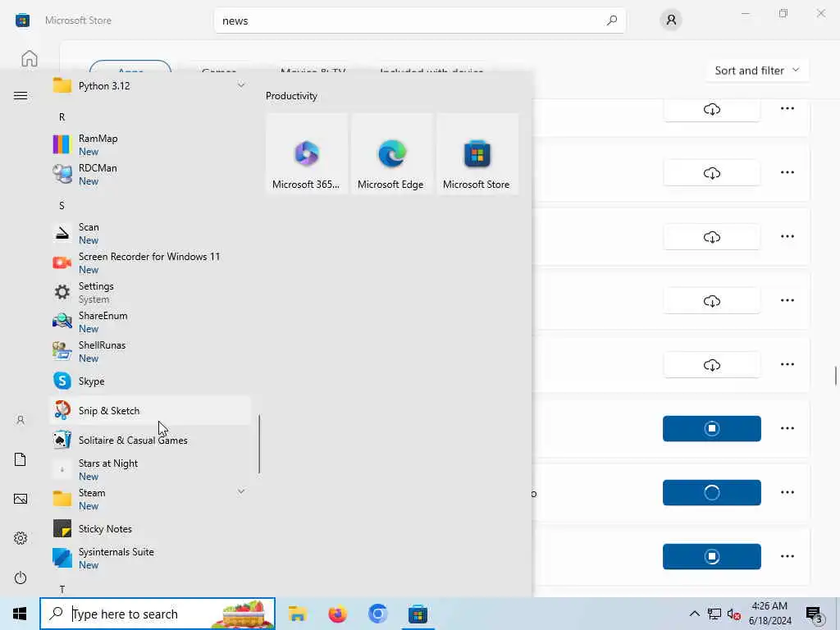This screenshot has width=840, height=630.
Task: Open the Microsoft 365 tile
Action: click(307, 153)
